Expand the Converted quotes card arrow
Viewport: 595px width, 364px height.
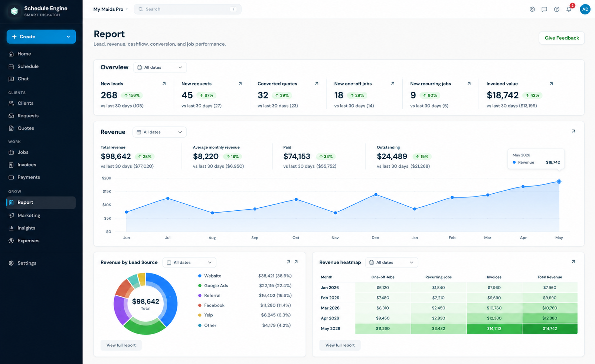[x=317, y=83]
